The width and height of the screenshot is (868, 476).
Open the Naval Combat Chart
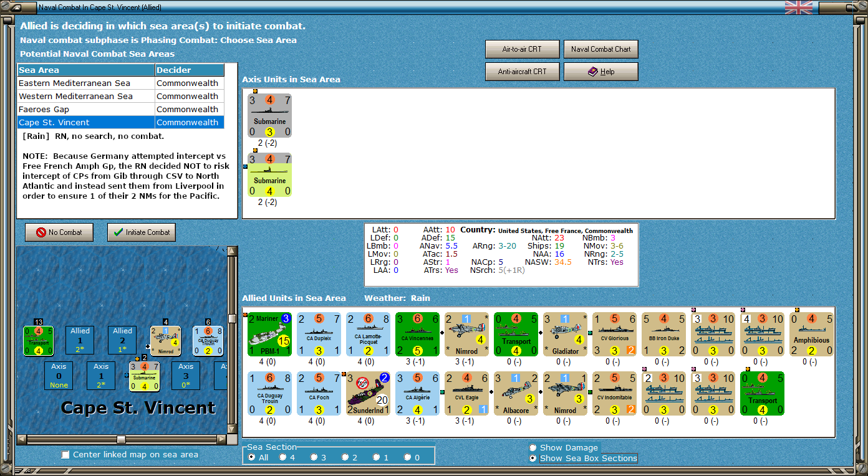[601, 49]
